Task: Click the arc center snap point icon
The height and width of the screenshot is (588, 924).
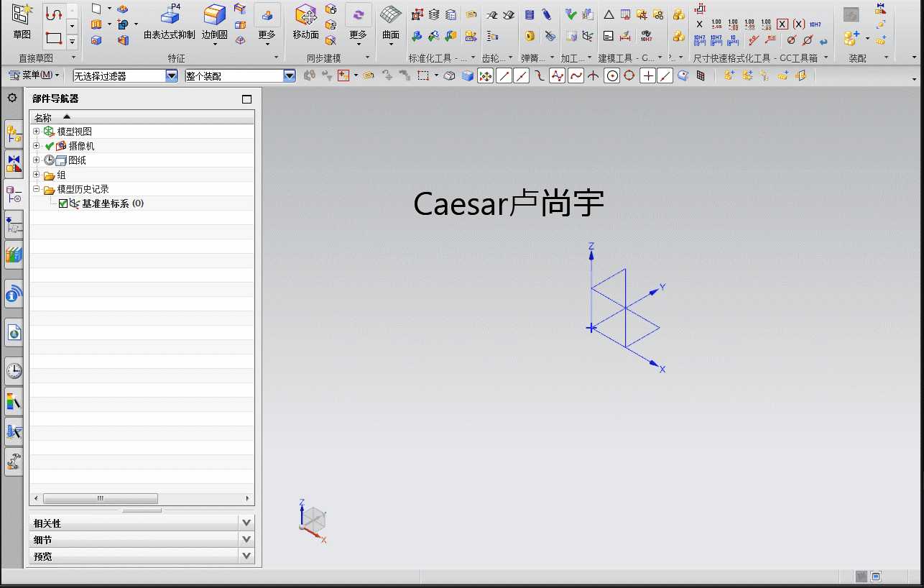Action: point(612,75)
